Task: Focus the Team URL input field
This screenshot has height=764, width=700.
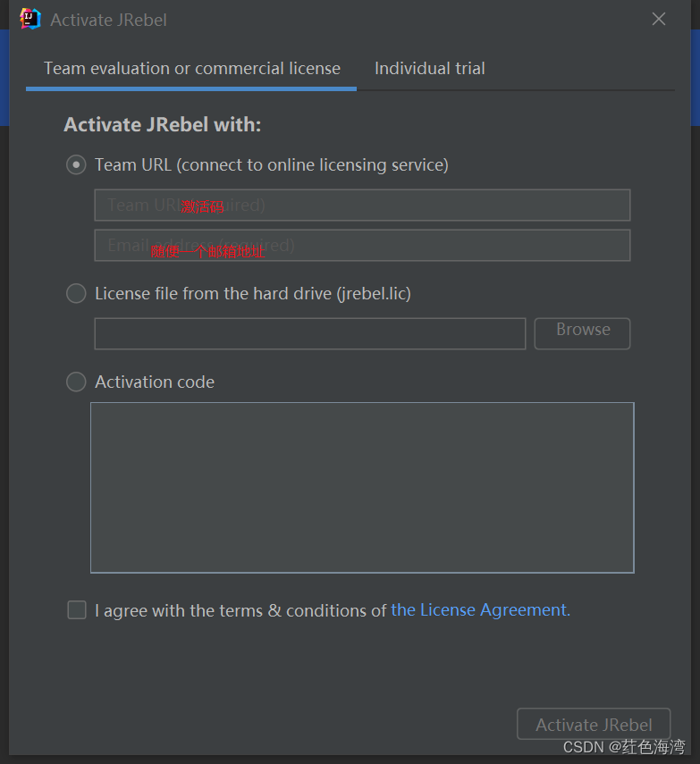Action: [362, 206]
